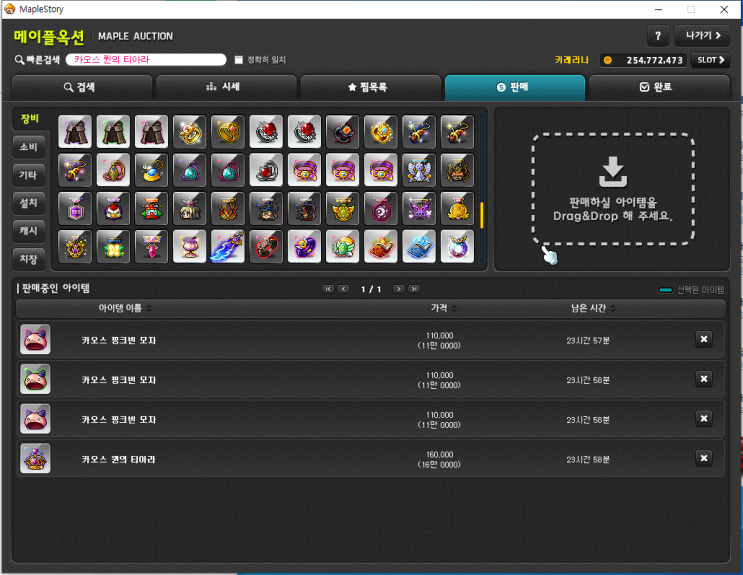Select the white winged dragon item

coord(419,170)
